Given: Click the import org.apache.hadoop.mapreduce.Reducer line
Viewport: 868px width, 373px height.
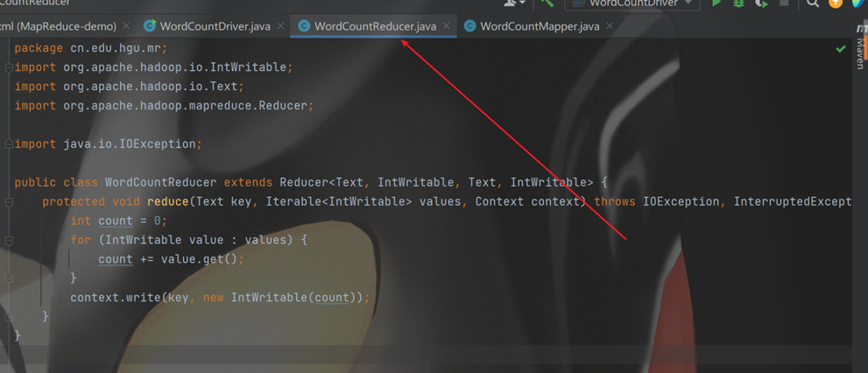Looking at the screenshot, I should 164,106.
